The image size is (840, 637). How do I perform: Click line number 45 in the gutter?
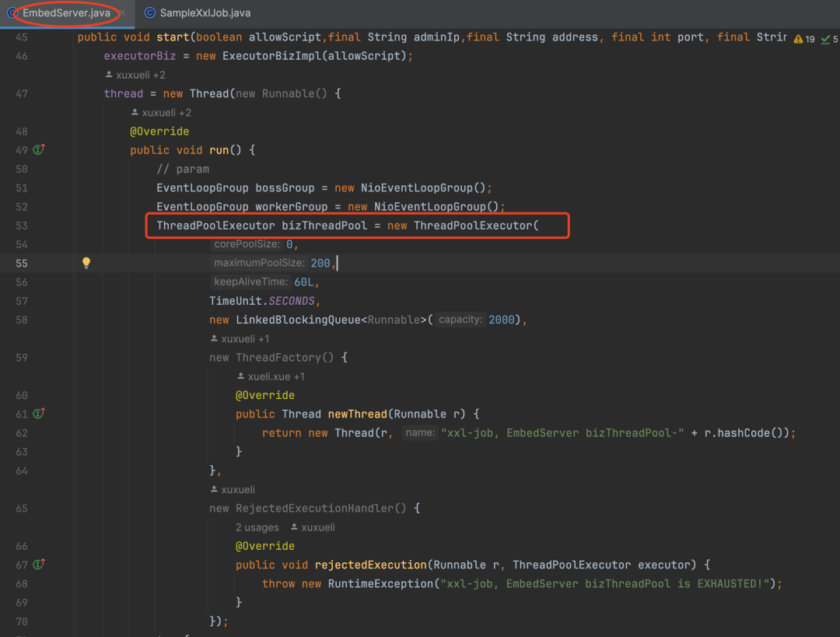point(22,37)
